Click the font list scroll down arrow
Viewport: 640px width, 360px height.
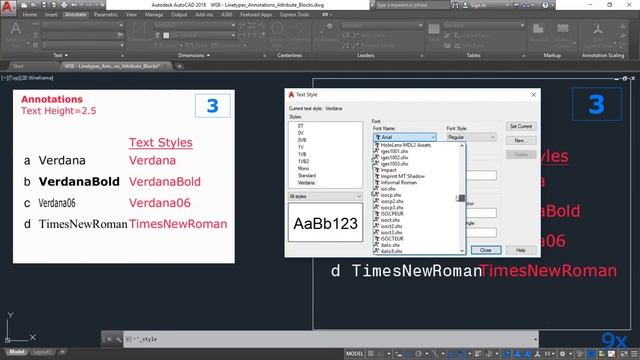pyautogui.click(x=462, y=251)
